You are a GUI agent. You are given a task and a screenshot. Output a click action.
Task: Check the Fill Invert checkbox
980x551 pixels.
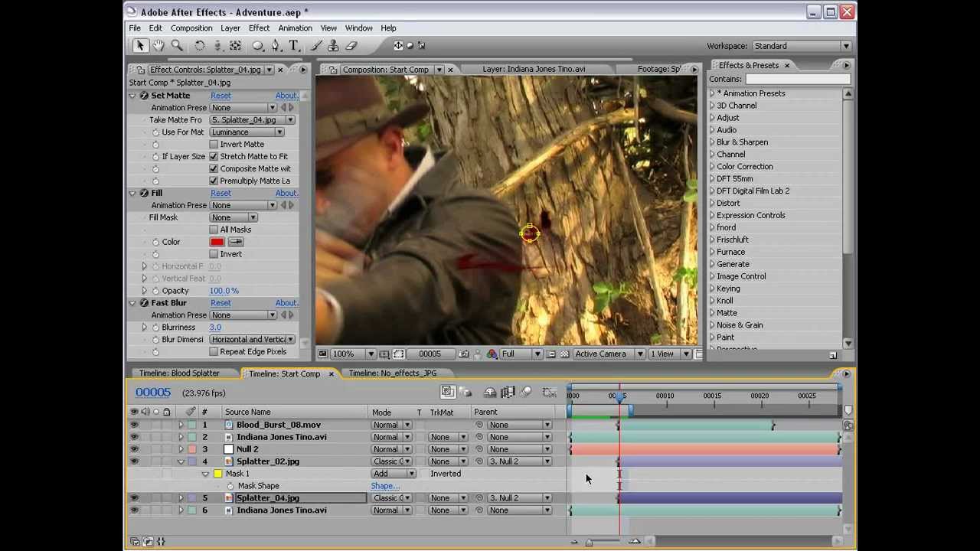(214, 254)
